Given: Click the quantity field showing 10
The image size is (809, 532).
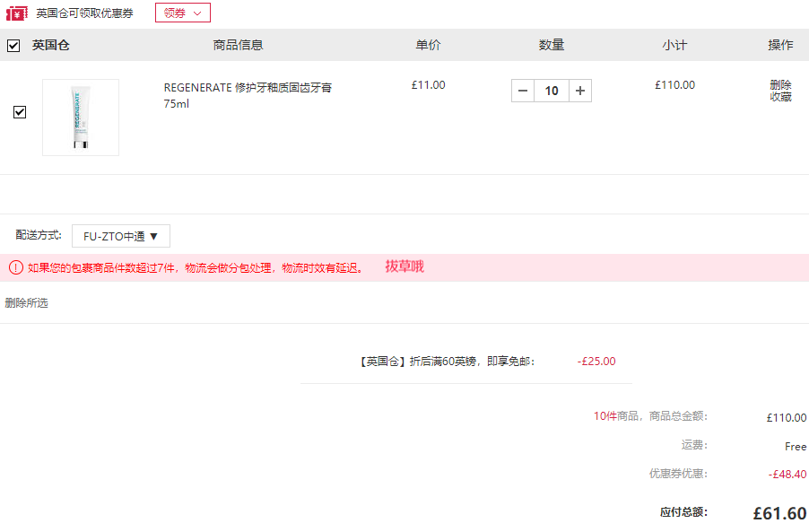Looking at the screenshot, I should click(x=552, y=91).
